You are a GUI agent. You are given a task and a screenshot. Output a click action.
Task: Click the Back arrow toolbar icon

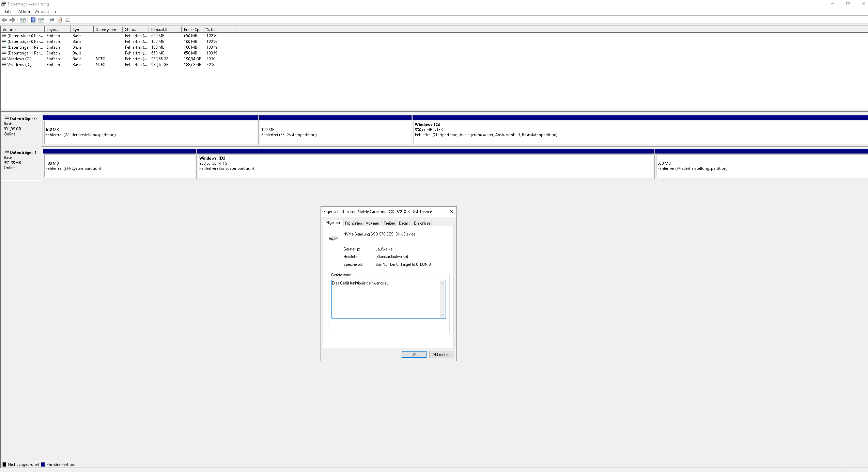click(x=4, y=20)
